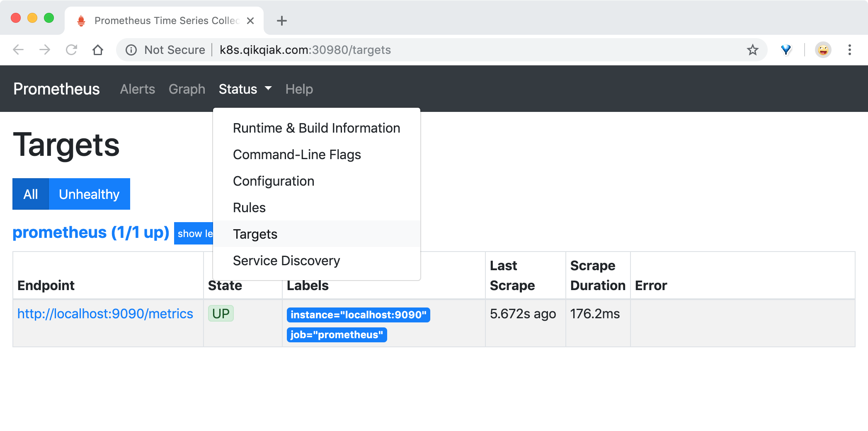Open the emoji profile avatar
The image size is (868, 431).
click(823, 50)
